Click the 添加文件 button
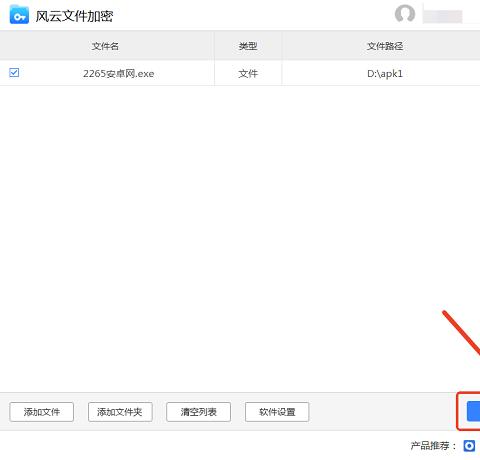The width and height of the screenshot is (480, 460). click(x=42, y=412)
